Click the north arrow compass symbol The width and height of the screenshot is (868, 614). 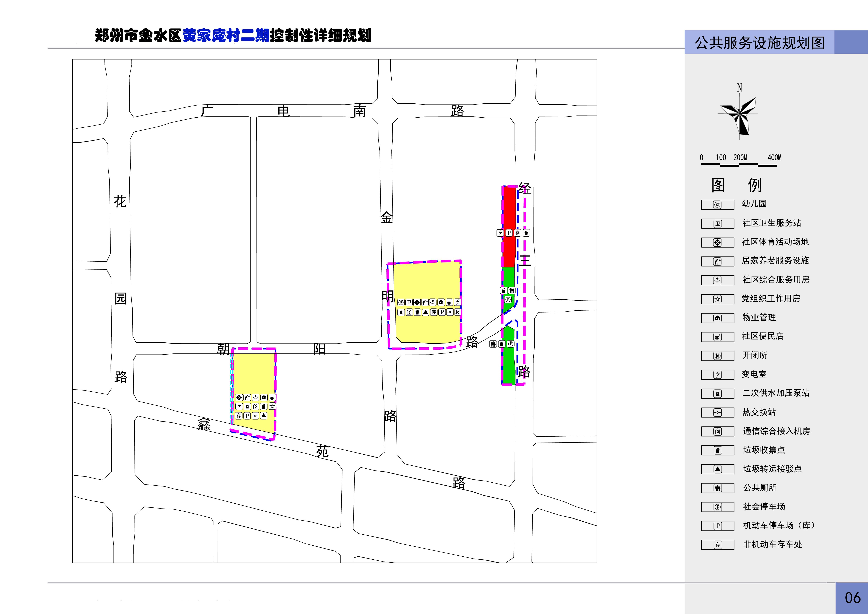click(739, 114)
